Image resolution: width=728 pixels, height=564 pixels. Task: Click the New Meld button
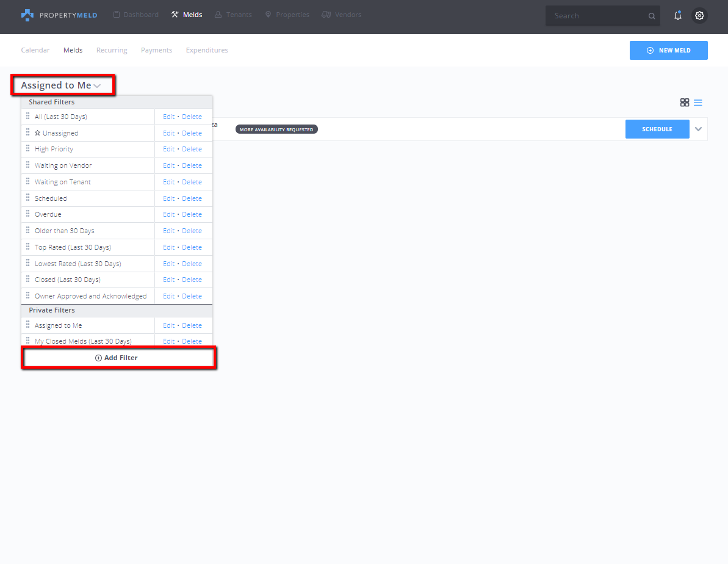click(x=668, y=51)
